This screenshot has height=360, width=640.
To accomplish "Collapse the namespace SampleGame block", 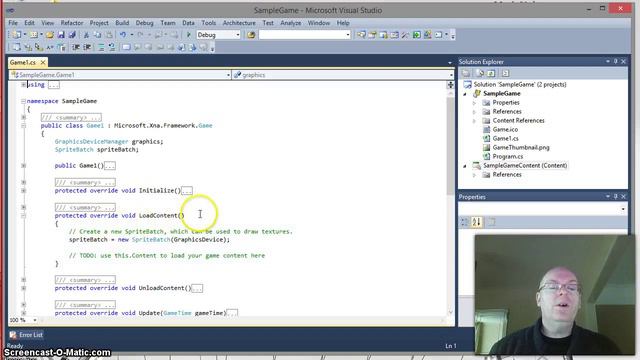I will 23,101.
